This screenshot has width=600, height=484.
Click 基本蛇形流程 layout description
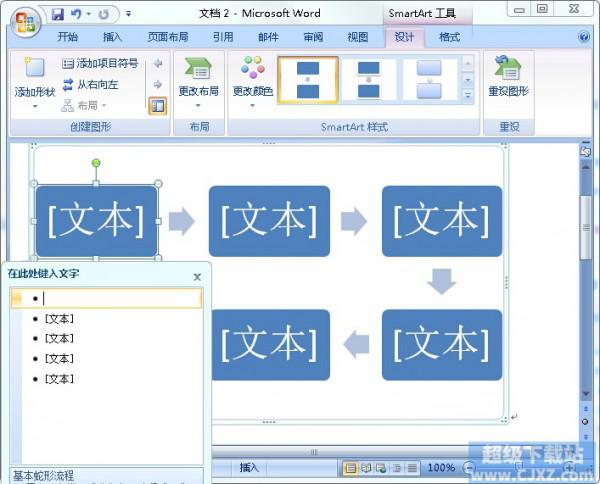[x=44, y=476]
